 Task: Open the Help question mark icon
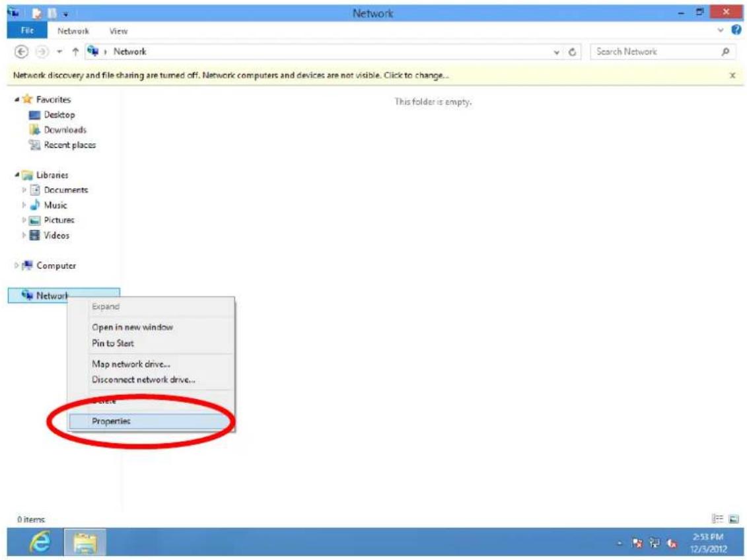coord(736,30)
